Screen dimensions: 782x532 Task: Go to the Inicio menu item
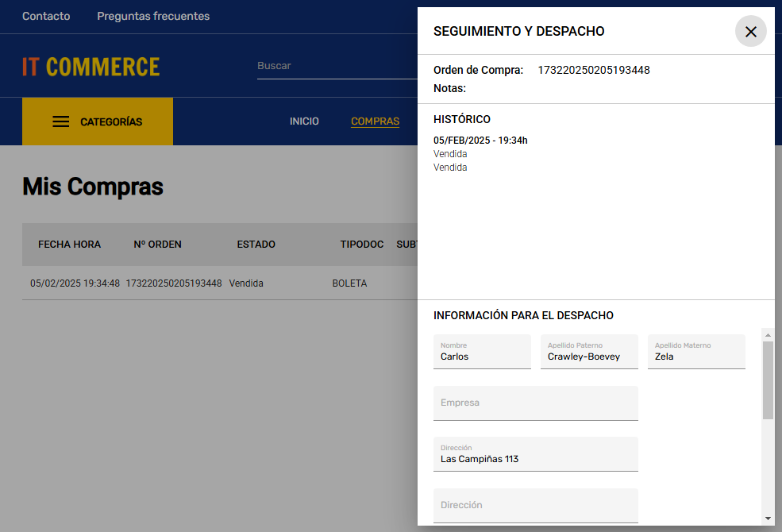[304, 121]
